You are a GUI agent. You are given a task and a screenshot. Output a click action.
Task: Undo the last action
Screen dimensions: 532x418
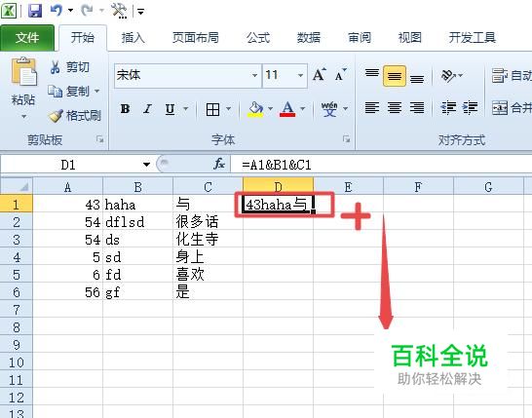pos(57,10)
